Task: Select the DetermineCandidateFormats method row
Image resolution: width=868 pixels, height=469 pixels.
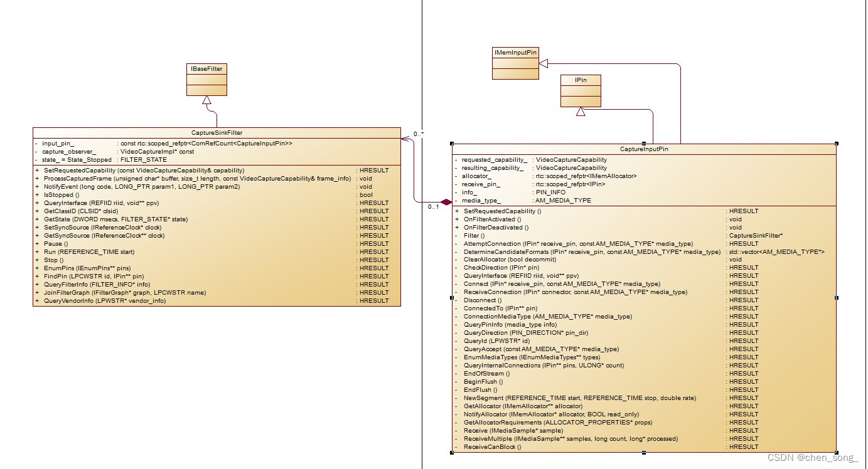Action: coord(644,251)
